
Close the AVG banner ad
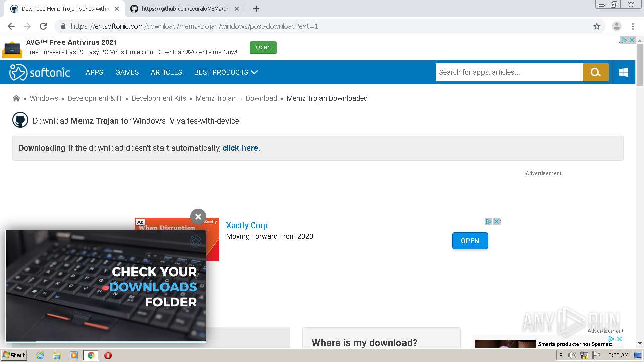point(632,40)
